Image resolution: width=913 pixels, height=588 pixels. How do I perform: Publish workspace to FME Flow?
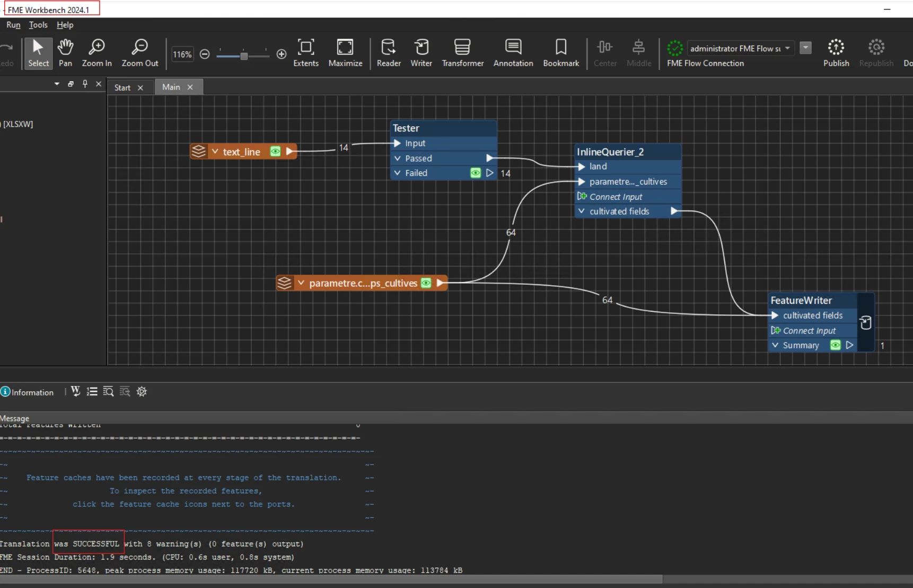click(x=836, y=53)
